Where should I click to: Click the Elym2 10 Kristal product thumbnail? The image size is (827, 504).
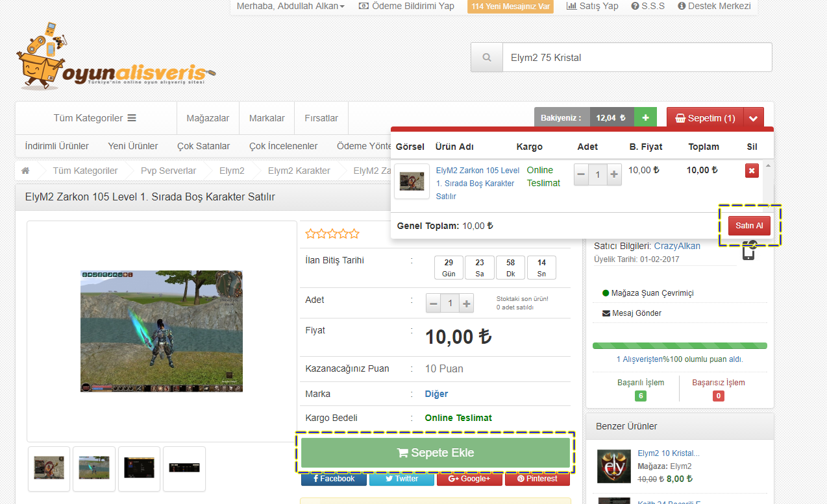click(x=614, y=466)
